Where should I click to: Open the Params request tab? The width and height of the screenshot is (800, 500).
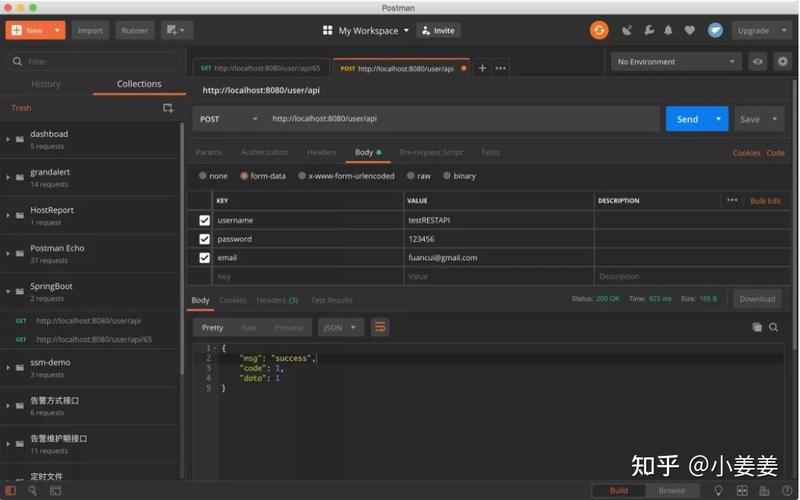209,152
